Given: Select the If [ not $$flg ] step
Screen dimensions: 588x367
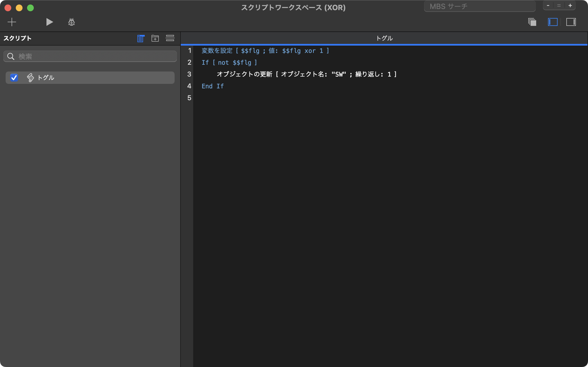Looking at the screenshot, I should coord(229,62).
